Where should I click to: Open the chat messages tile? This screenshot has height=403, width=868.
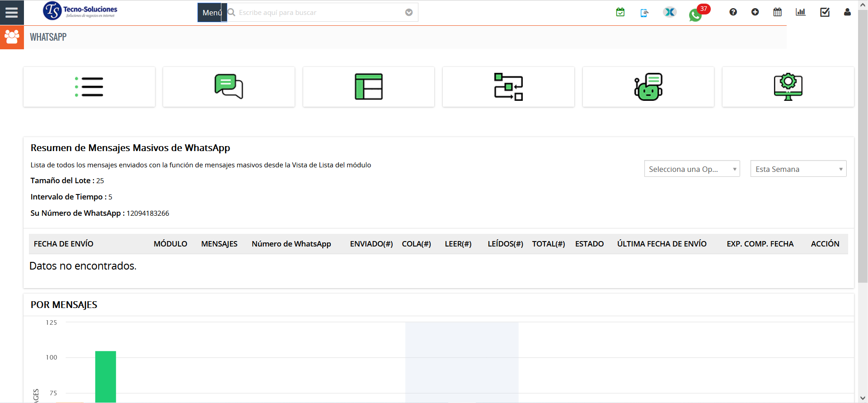tap(229, 87)
